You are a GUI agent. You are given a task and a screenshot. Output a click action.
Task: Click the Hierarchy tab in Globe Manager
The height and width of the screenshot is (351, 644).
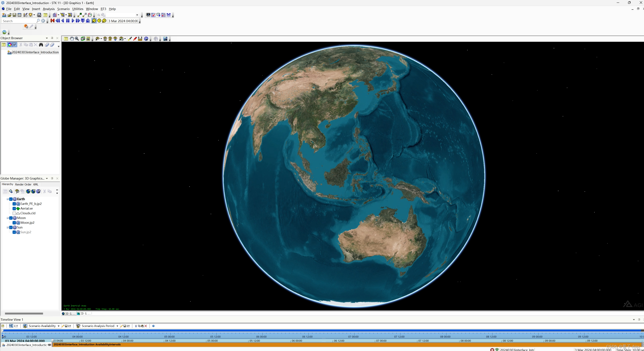pyautogui.click(x=7, y=184)
